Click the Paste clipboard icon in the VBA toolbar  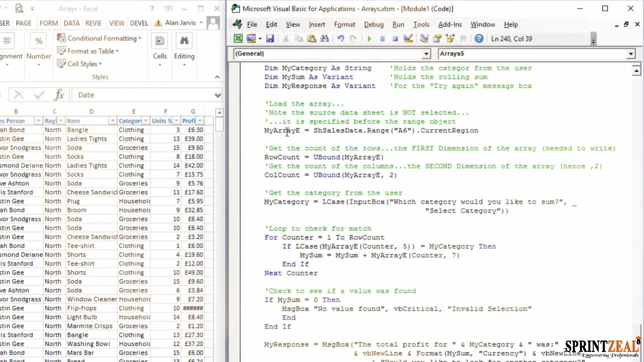[312, 39]
